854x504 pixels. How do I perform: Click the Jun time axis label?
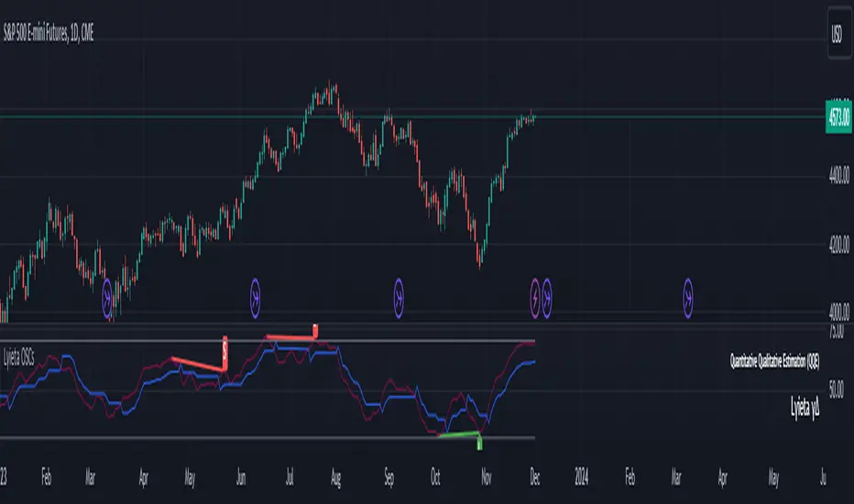coord(241,477)
